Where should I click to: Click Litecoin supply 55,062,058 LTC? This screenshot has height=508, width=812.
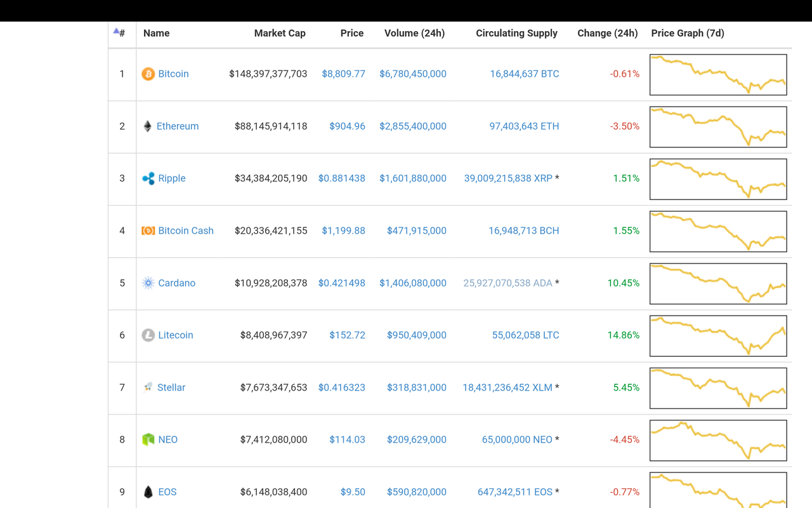526,335
